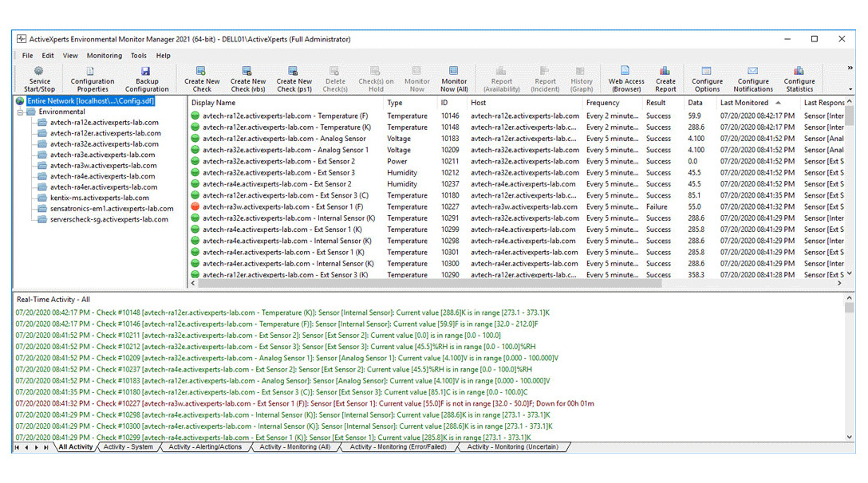868x483 pixels.
Task: Sort the checks by Host column header
Action: 523,103
